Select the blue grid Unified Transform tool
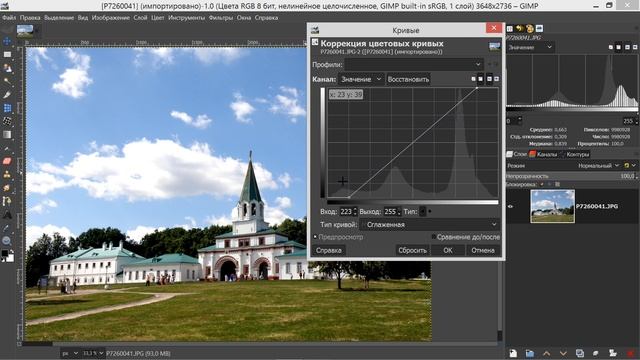Viewport: 640px width, 360px height. pos(7,108)
